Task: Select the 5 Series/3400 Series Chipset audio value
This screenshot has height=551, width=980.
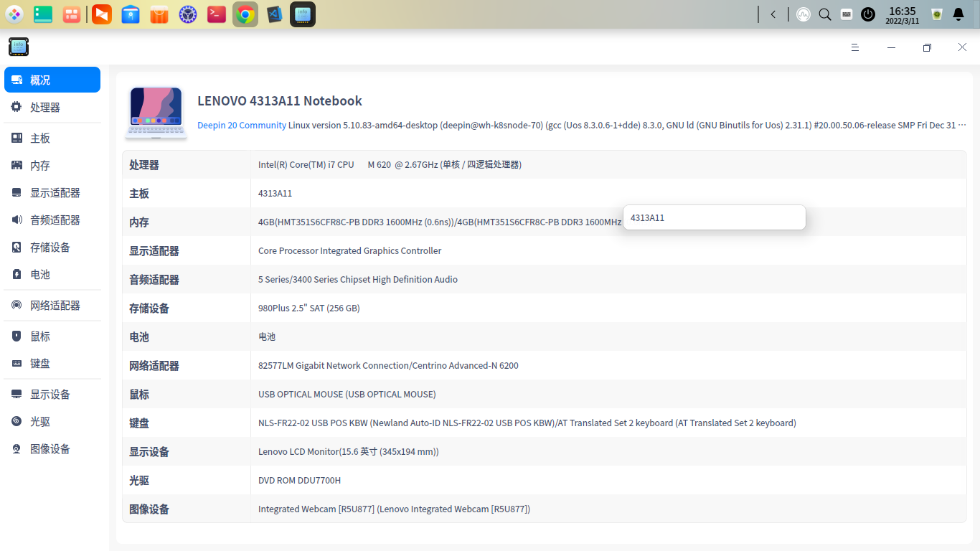Action: click(x=358, y=279)
